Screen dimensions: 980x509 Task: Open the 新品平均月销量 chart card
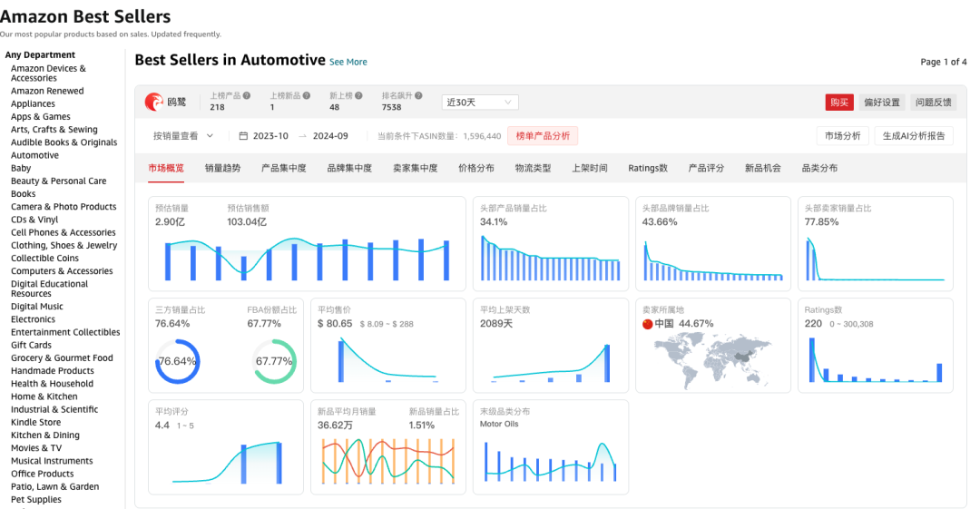click(x=388, y=447)
